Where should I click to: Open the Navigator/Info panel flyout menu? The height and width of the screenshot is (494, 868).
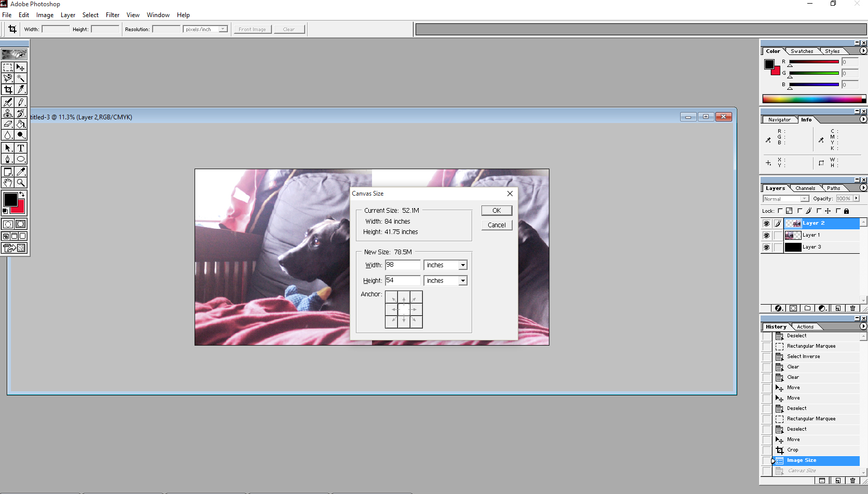pyautogui.click(x=863, y=119)
